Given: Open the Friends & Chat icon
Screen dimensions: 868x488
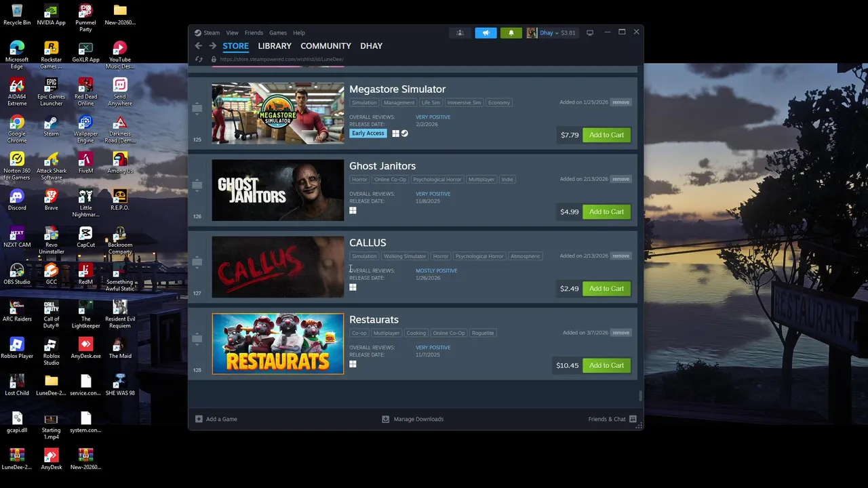Looking at the screenshot, I should coord(633,419).
